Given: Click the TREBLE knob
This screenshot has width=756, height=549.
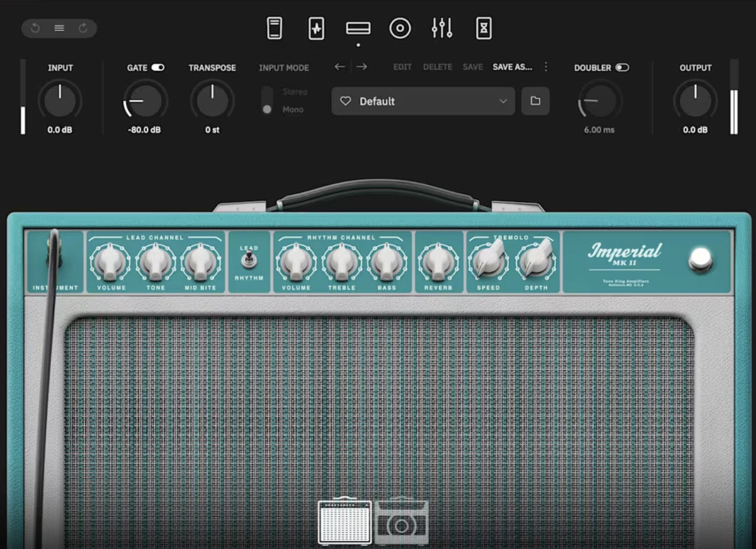Looking at the screenshot, I should click(342, 262).
